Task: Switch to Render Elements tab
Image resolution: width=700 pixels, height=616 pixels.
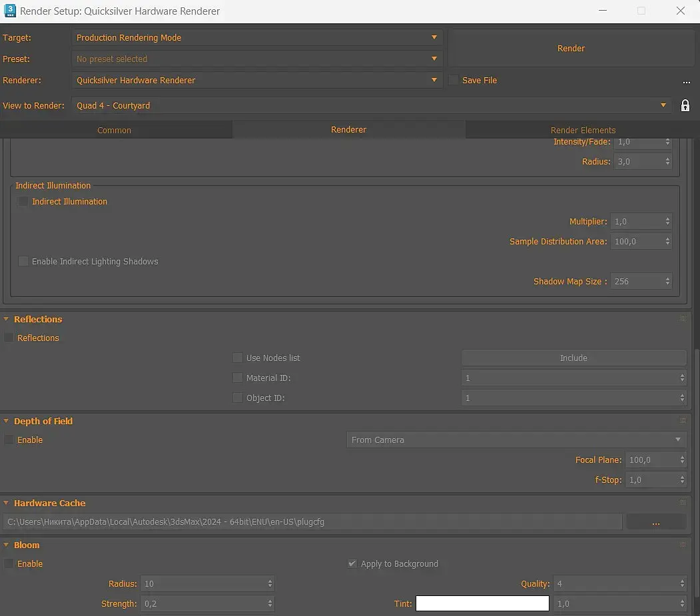Action: (583, 130)
